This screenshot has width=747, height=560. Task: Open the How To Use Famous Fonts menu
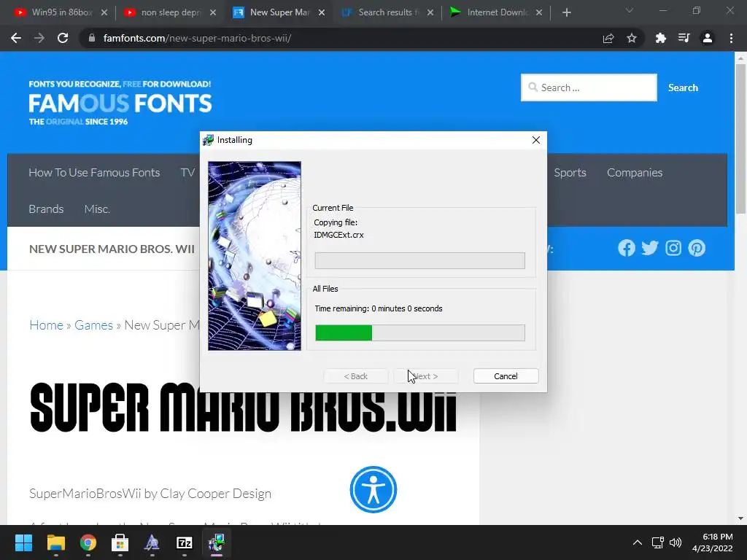click(x=94, y=172)
